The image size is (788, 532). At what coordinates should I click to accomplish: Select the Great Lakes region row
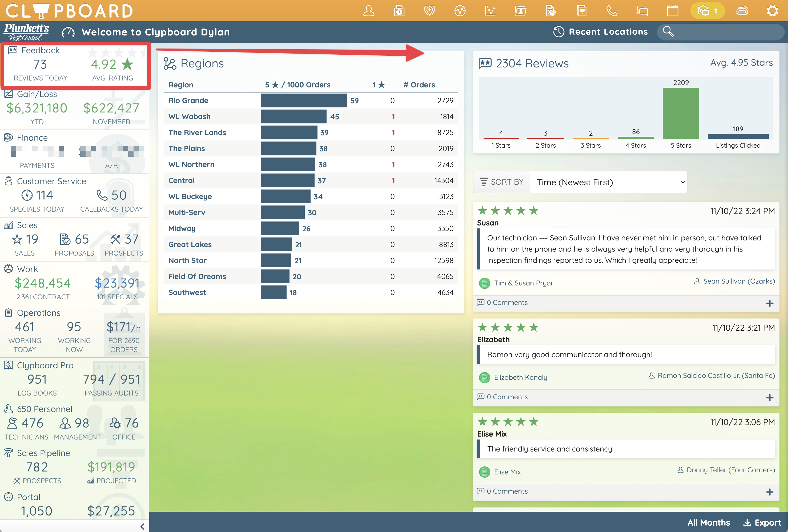[311, 244]
